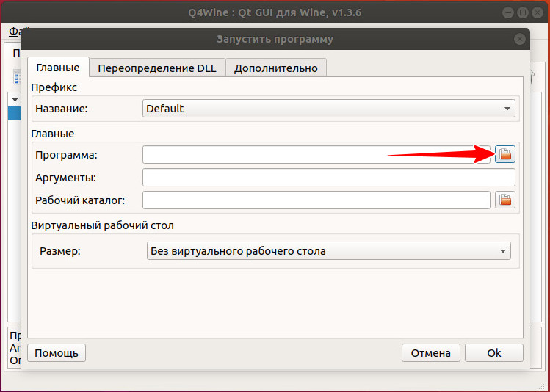Switch to the Переопределение DLL tab
The width and height of the screenshot is (550, 392).
(157, 68)
